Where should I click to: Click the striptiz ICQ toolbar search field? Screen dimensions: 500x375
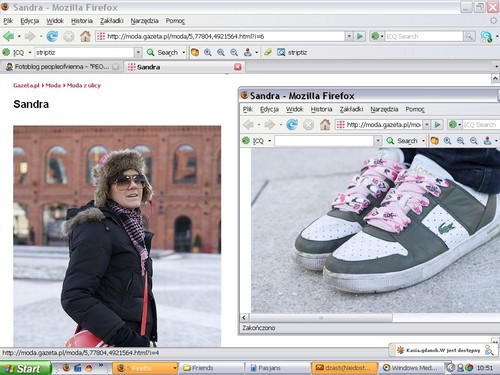point(84,52)
